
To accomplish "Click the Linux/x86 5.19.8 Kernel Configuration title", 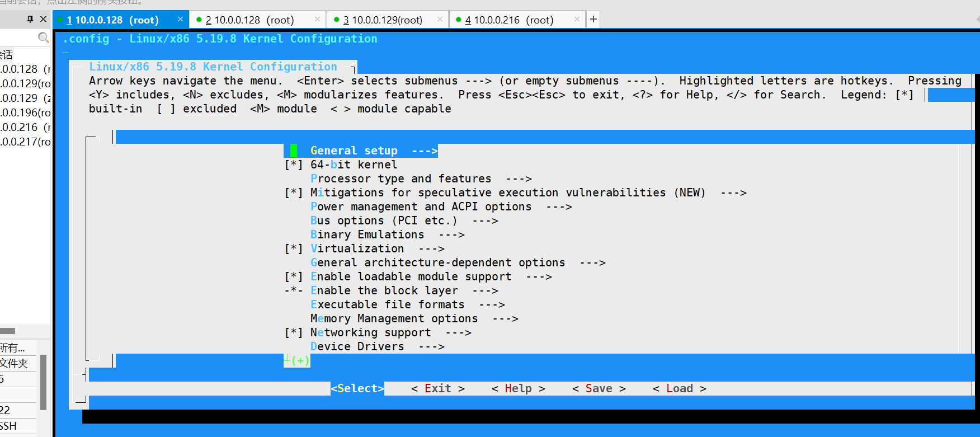I will click(x=213, y=67).
